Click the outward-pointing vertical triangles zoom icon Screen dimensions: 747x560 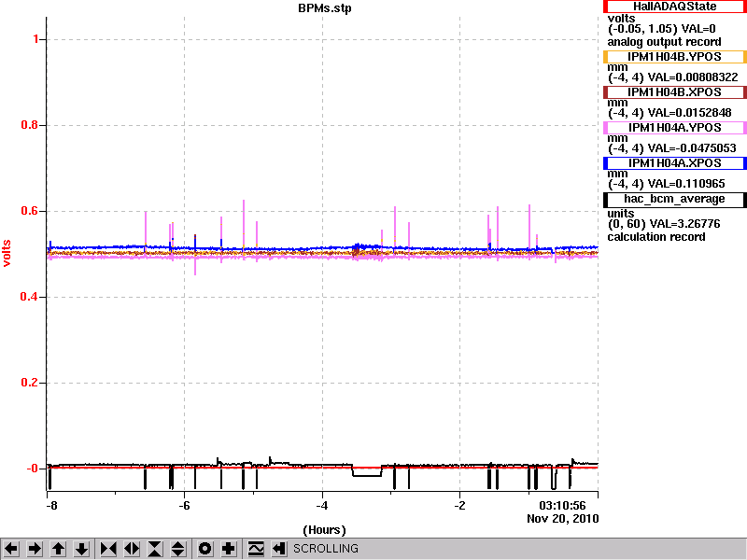point(178,549)
